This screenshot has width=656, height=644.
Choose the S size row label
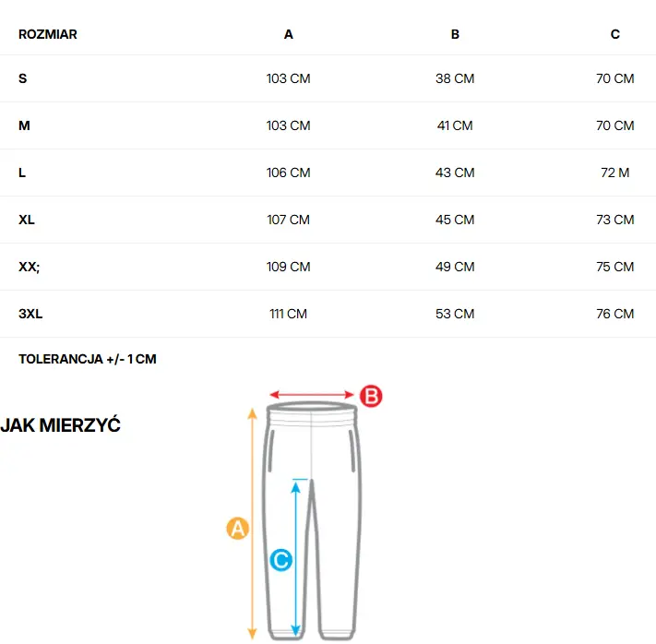[x=23, y=78]
